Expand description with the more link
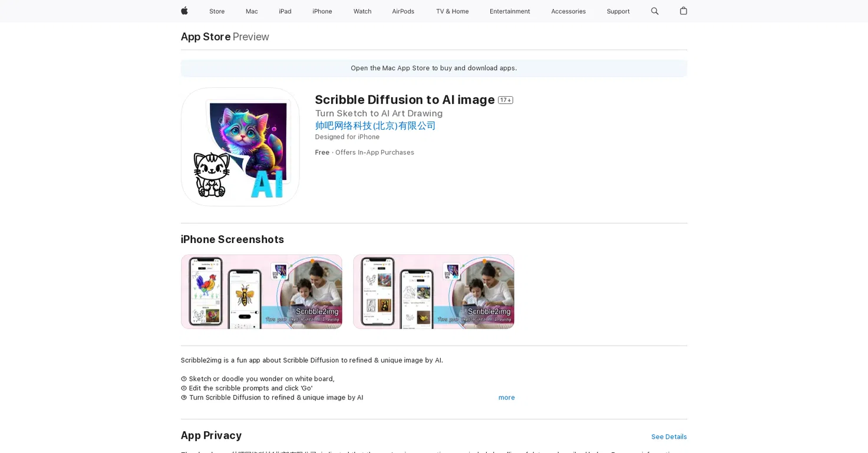 (x=506, y=398)
